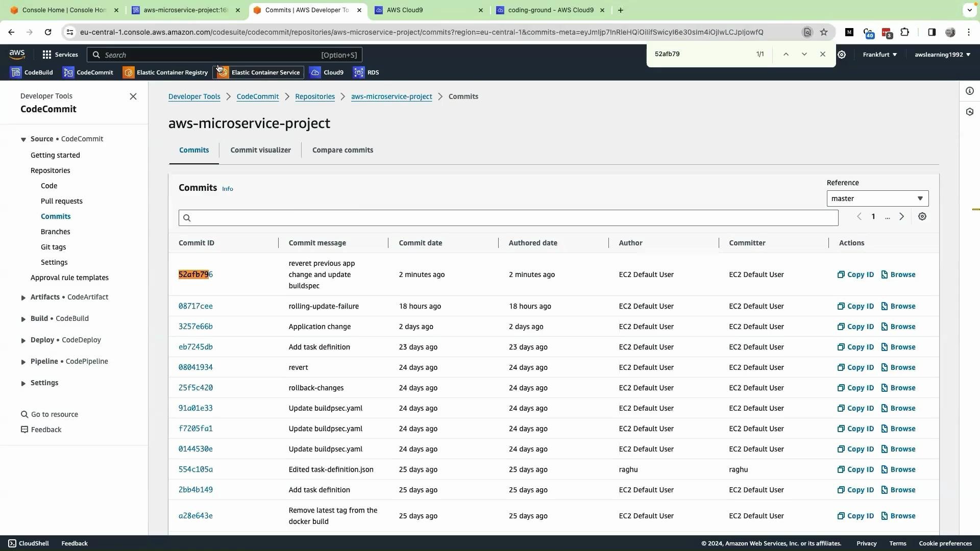
Task: Click the browser address bar
Action: point(439,32)
